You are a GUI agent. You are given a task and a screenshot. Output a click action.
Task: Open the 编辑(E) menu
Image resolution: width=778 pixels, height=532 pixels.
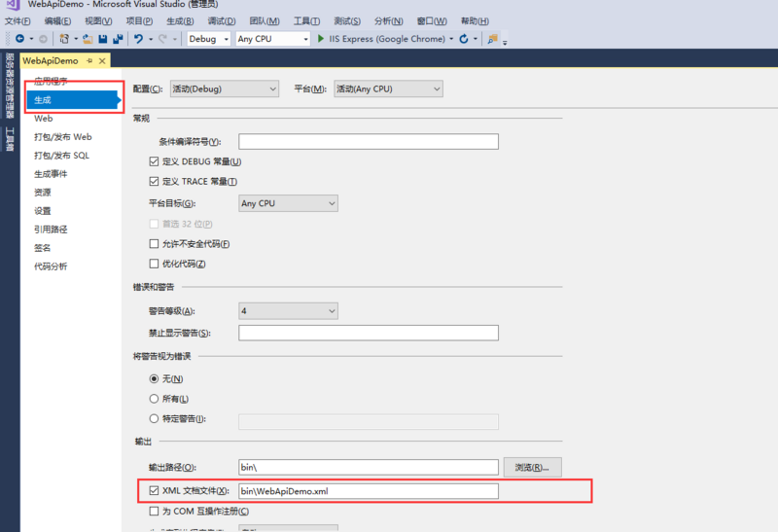(x=57, y=20)
